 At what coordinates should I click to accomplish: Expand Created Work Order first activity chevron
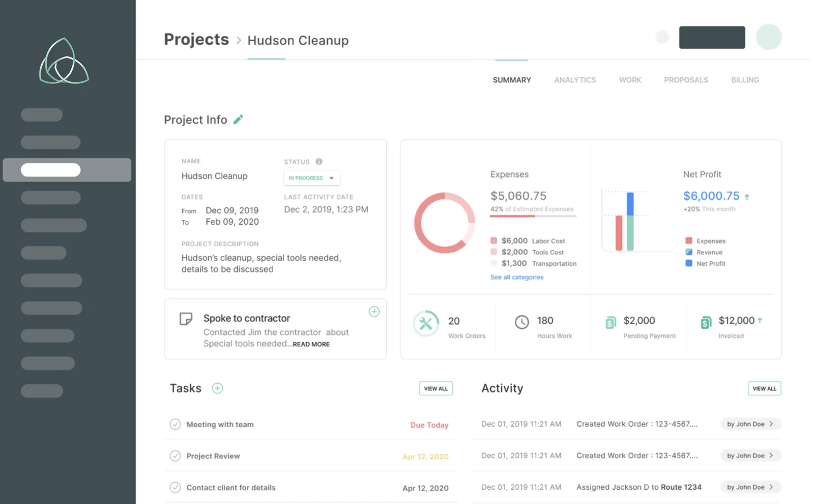pyautogui.click(x=771, y=424)
